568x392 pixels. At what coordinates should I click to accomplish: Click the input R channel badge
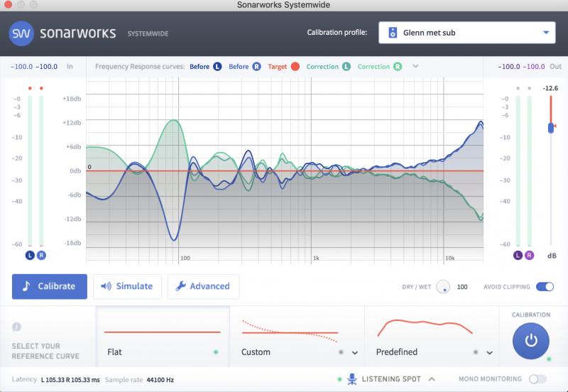(41, 256)
